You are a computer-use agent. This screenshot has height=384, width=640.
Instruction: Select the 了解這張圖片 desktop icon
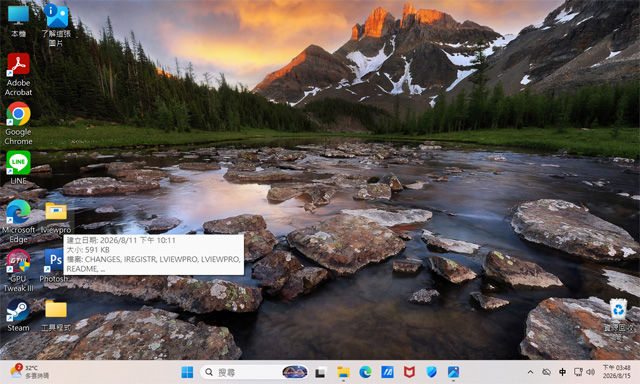click(x=56, y=24)
